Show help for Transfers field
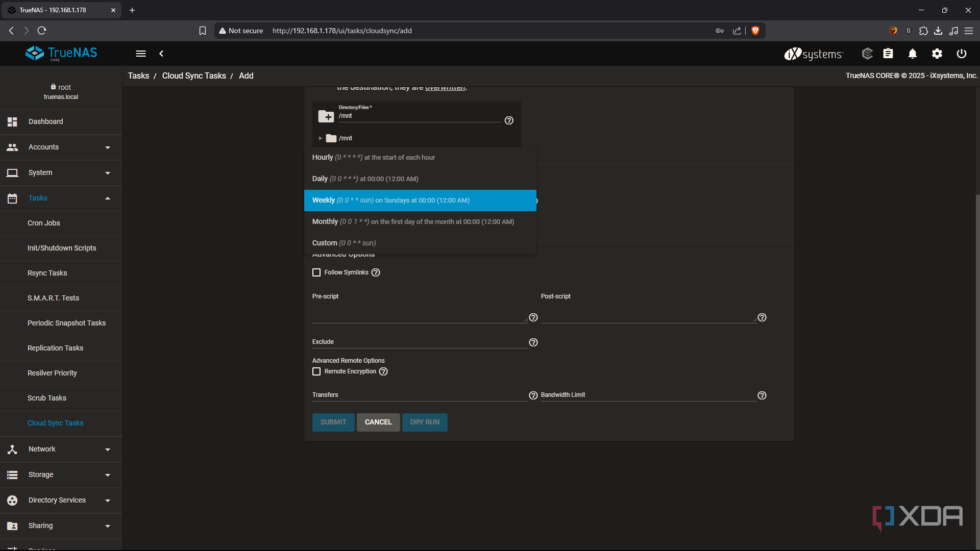Screen dimensions: 980x551 click(533, 395)
